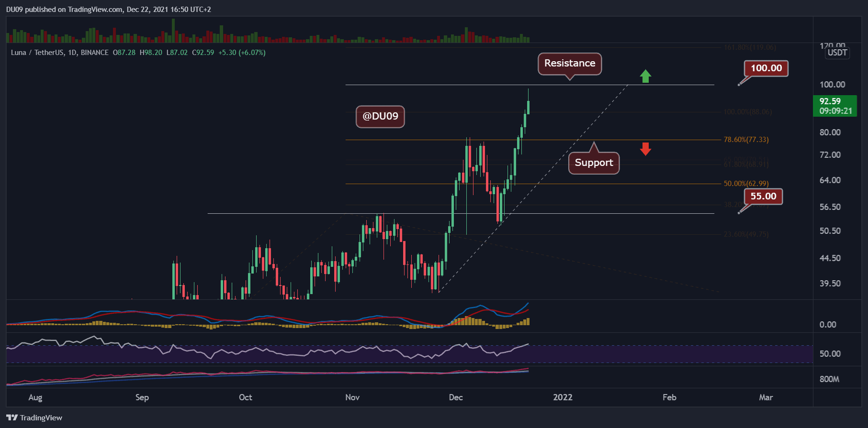The width and height of the screenshot is (868, 428).
Task: Click the high price H98.20 value
Action: coord(151,53)
